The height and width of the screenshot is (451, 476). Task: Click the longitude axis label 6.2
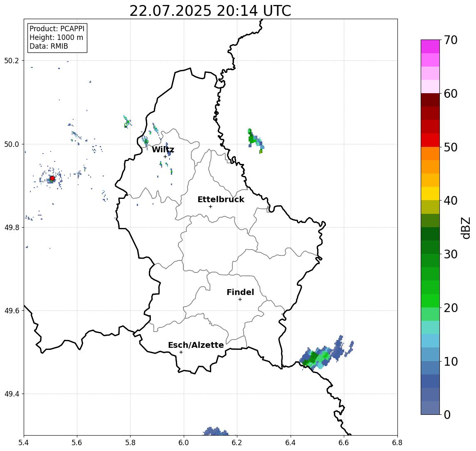(237, 443)
